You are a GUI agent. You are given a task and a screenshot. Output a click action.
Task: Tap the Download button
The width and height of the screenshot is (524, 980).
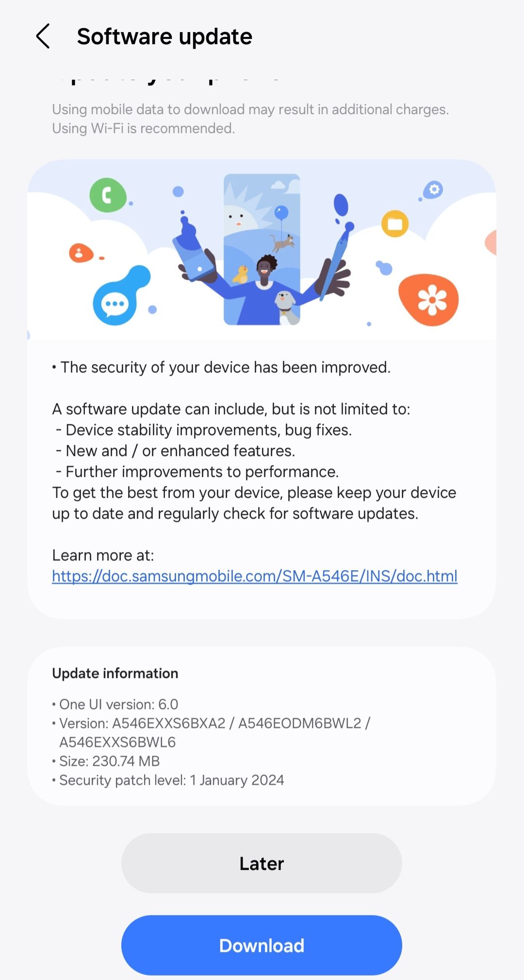pyautogui.click(x=262, y=945)
